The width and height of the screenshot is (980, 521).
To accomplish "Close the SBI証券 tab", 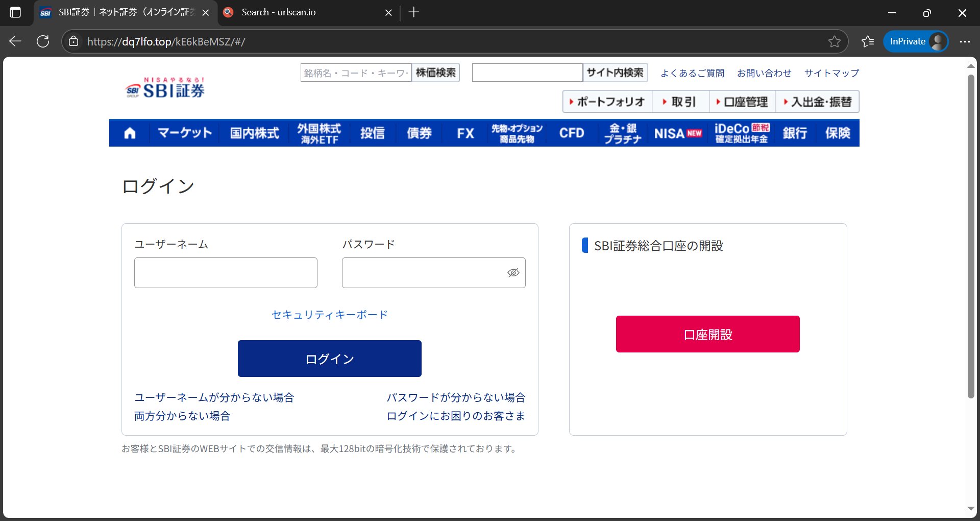I will pos(206,12).
